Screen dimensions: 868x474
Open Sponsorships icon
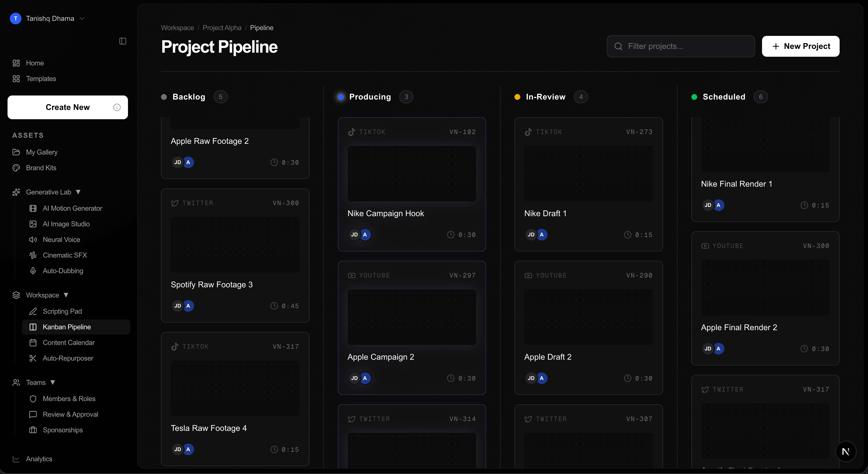(33, 430)
